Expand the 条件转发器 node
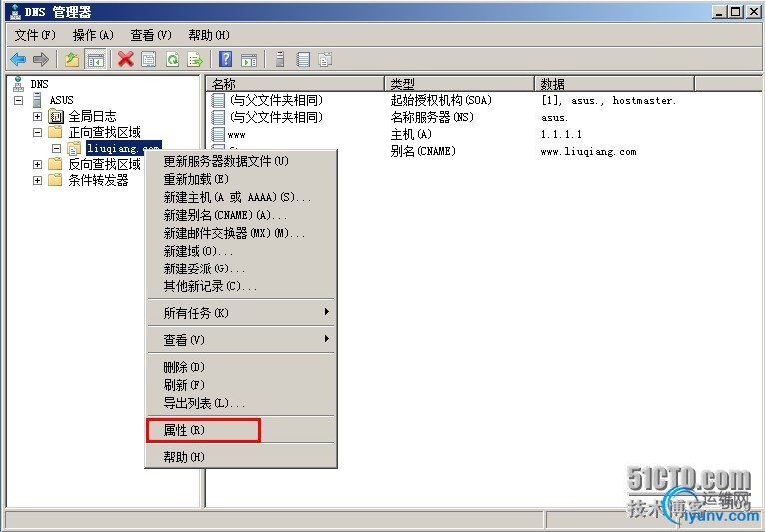 tap(38, 180)
